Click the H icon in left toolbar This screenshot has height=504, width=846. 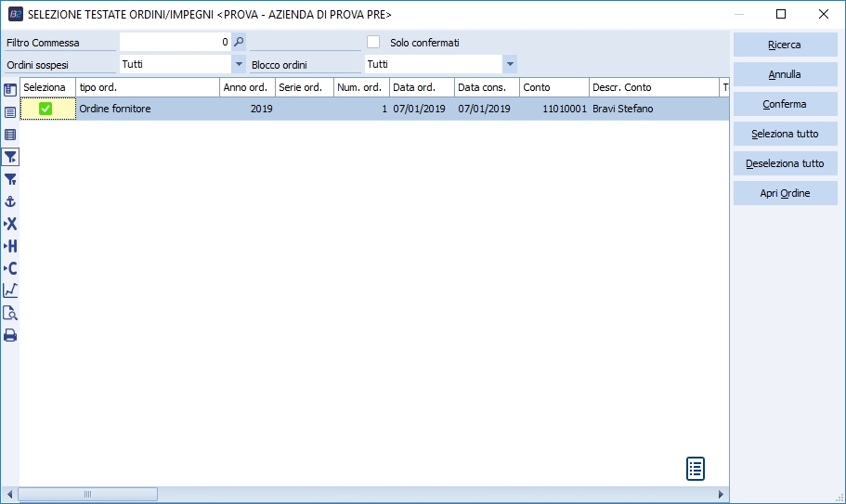[10, 246]
